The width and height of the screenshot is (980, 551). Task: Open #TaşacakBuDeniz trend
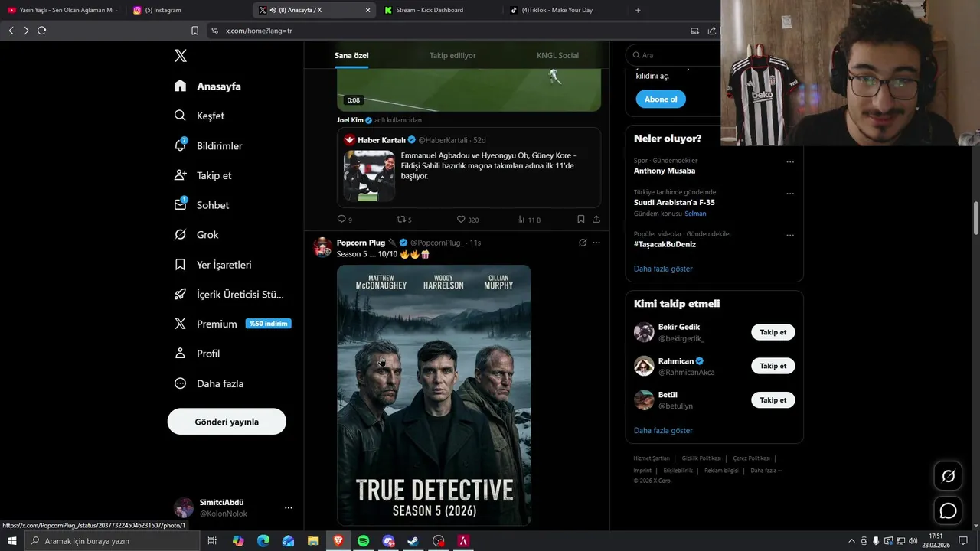(x=665, y=244)
